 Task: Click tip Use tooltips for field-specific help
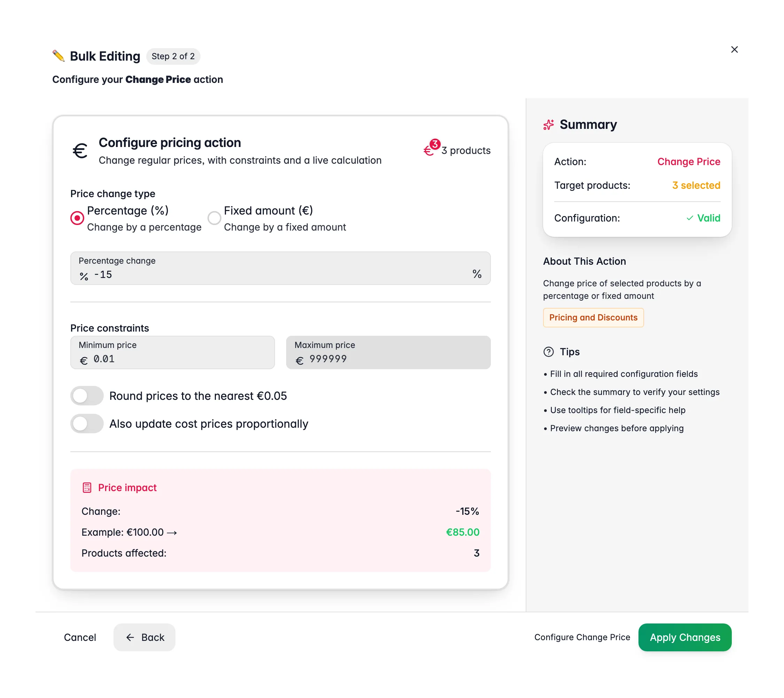point(618,410)
